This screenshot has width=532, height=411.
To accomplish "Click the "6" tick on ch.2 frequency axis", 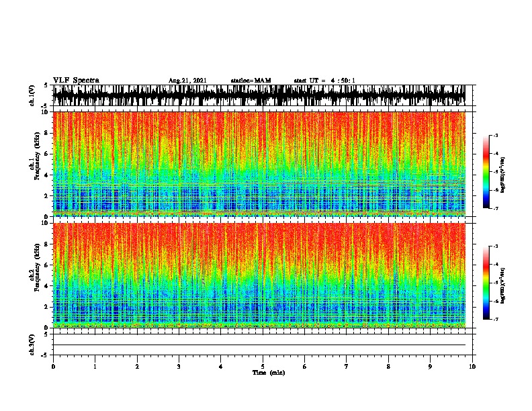I will pyautogui.click(x=46, y=265).
